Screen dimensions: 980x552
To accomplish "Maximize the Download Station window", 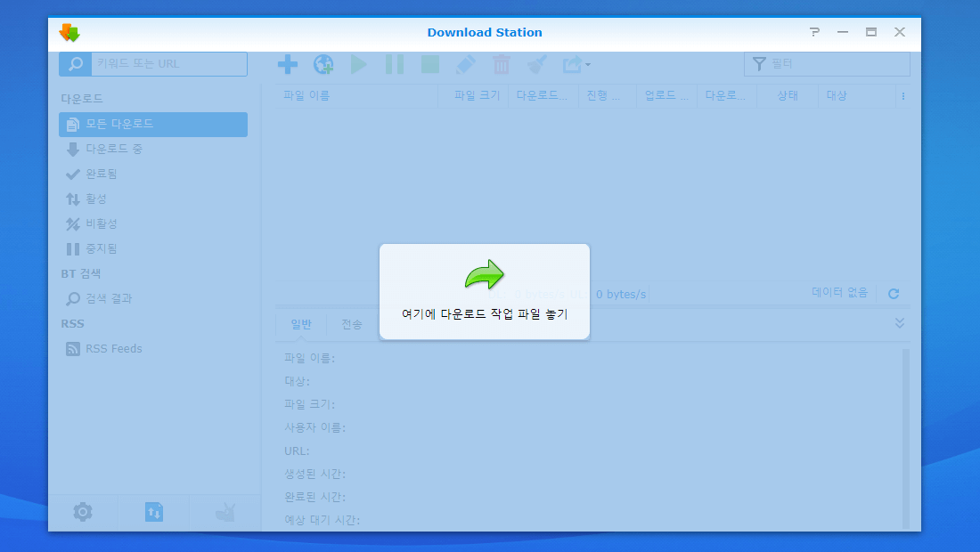I will point(870,32).
